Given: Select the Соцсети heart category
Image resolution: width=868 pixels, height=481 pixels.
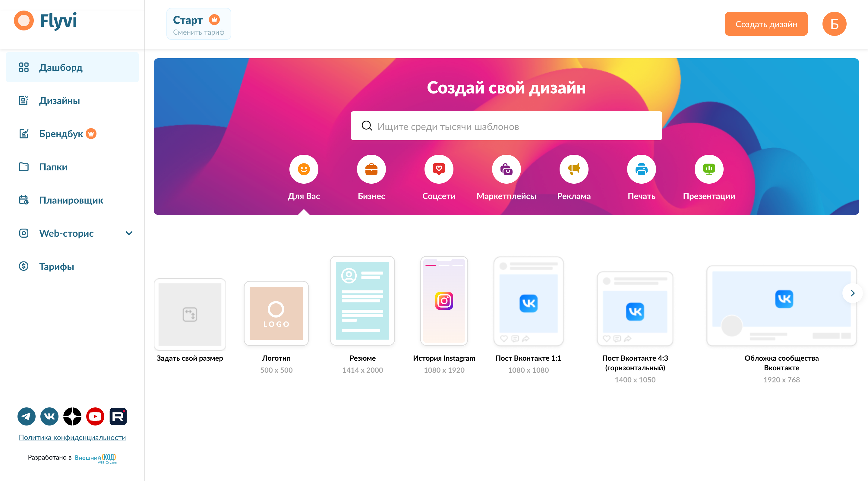Looking at the screenshot, I should pyautogui.click(x=439, y=169).
